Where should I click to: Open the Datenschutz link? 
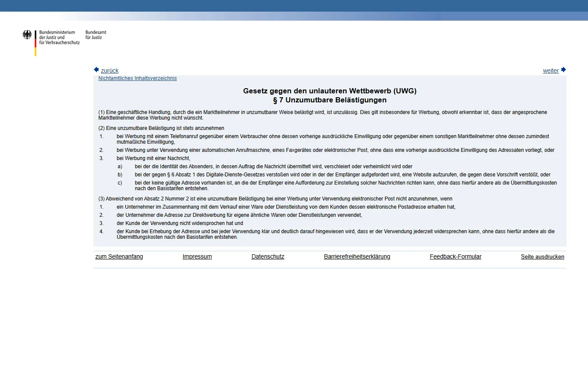(x=268, y=256)
